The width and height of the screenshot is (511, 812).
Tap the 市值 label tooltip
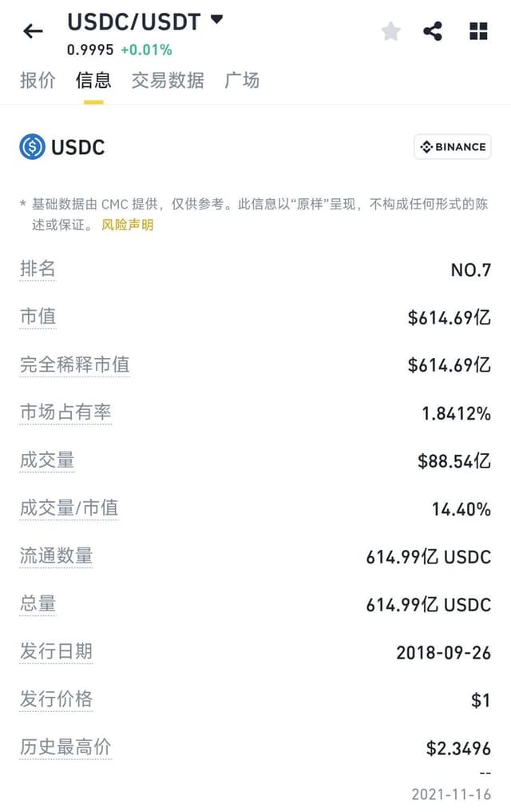coord(38,316)
